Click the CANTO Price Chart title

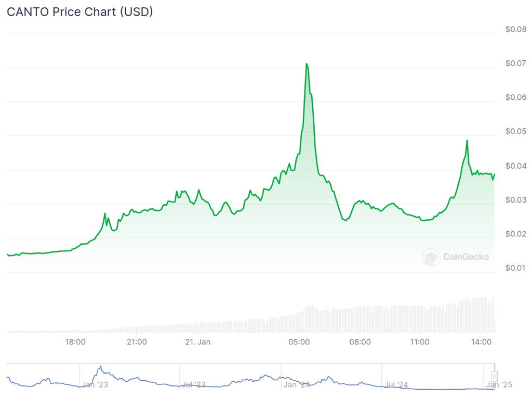[x=79, y=12]
